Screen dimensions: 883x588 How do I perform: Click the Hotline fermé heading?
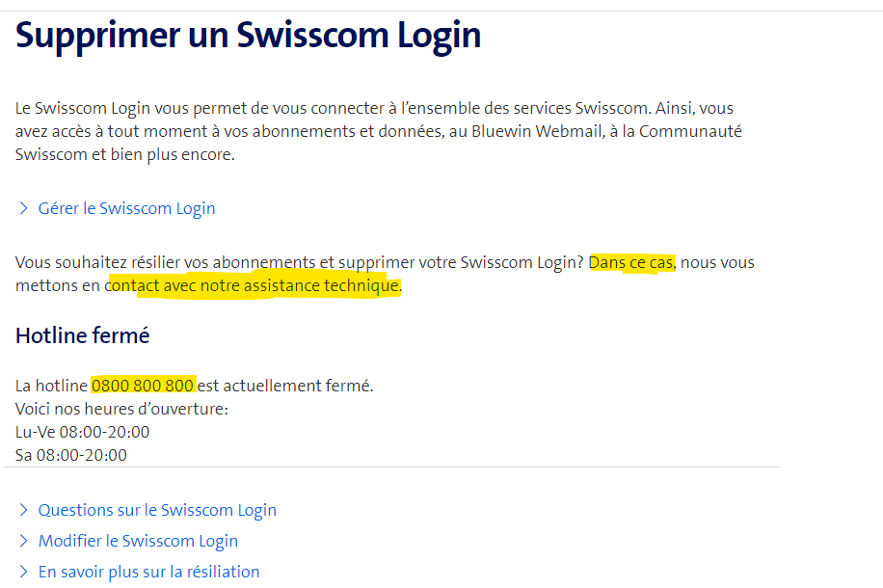[82, 335]
